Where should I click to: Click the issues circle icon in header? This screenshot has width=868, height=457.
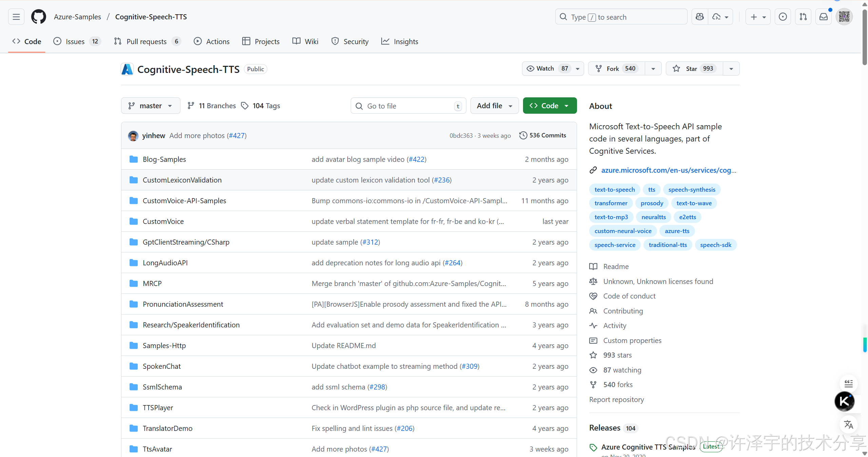pyautogui.click(x=783, y=17)
